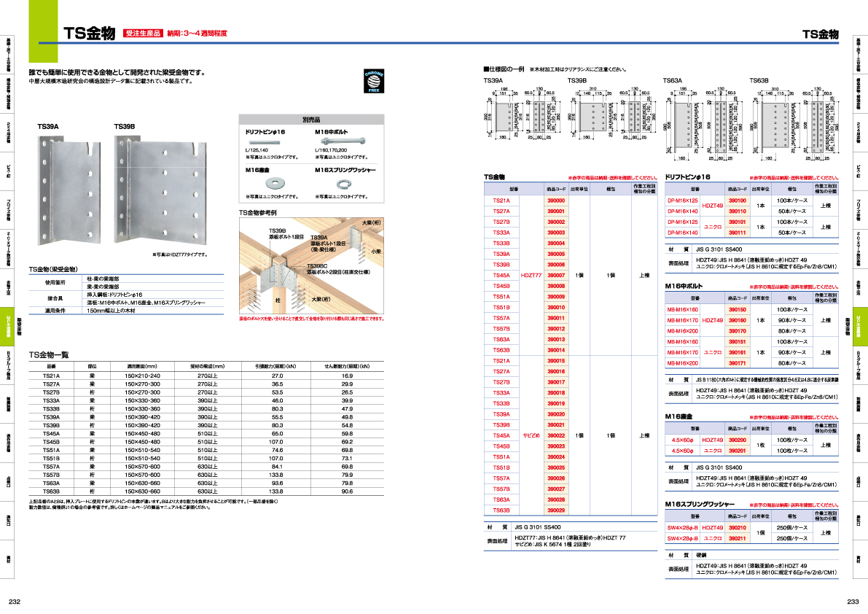The image size is (868, 614).
Task: Select product code 390015
Action: [556, 361]
